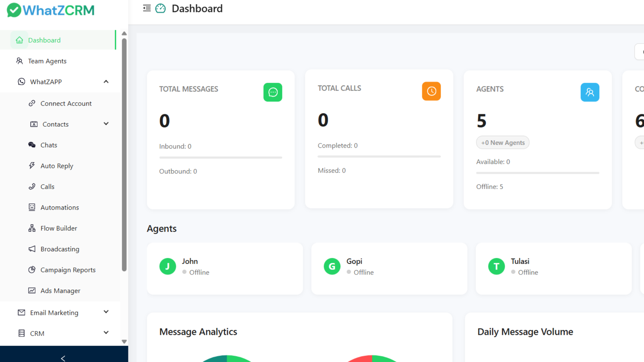
Task: Click the Flow Builder icon
Action: click(32, 228)
